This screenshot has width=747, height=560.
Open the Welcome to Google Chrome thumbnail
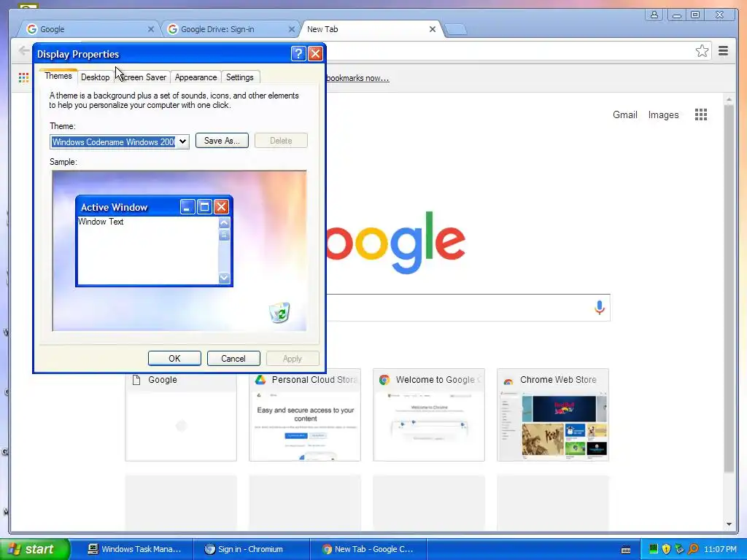pyautogui.click(x=429, y=415)
